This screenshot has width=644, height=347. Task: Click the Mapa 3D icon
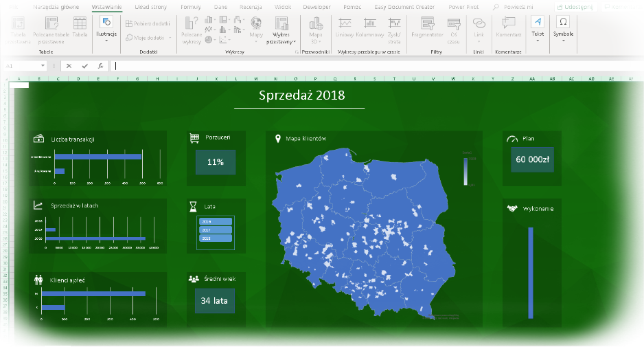[315, 27]
